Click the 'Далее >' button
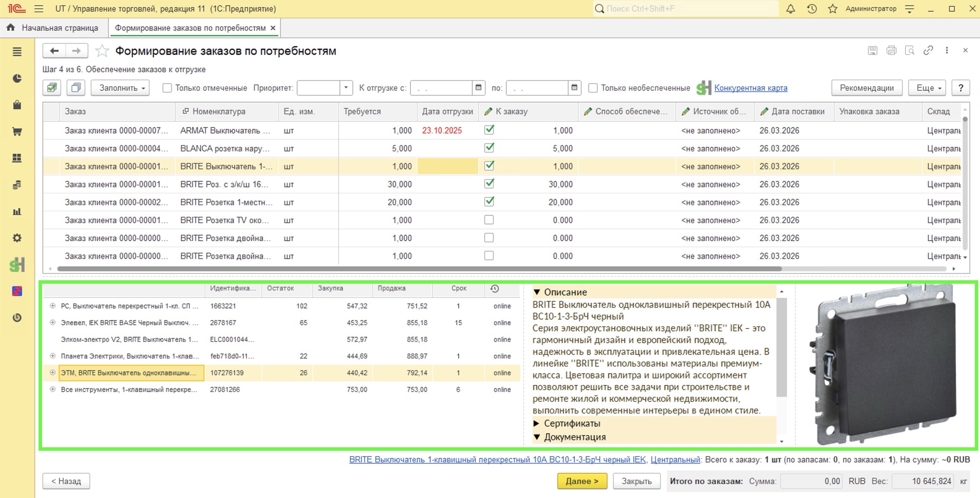The height and width of the screenshot is (498, 980). 582,481
